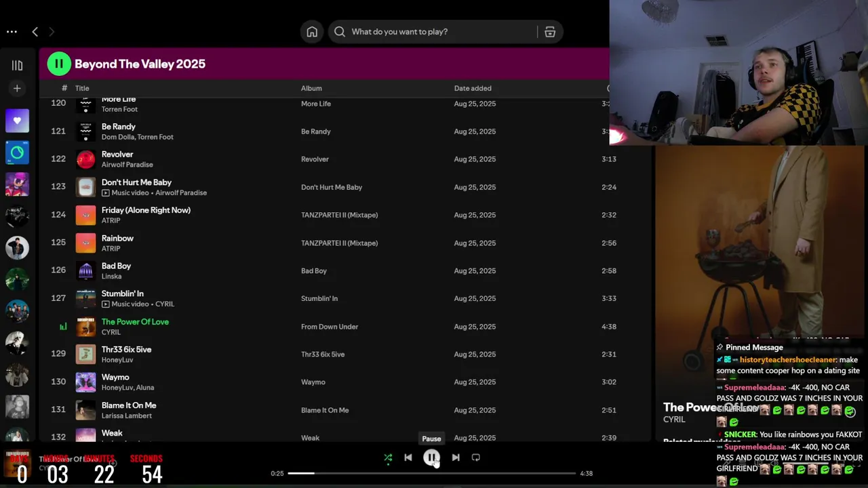Seek on the playback progress bar
This screenshot has width=868, height=488.
coord(432,473)
